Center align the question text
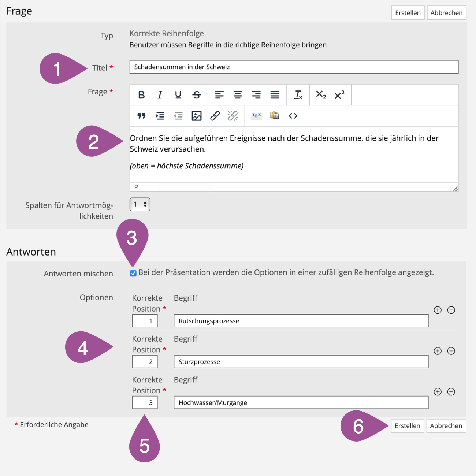Screen dimensions: 476x476 coord(238,95)
